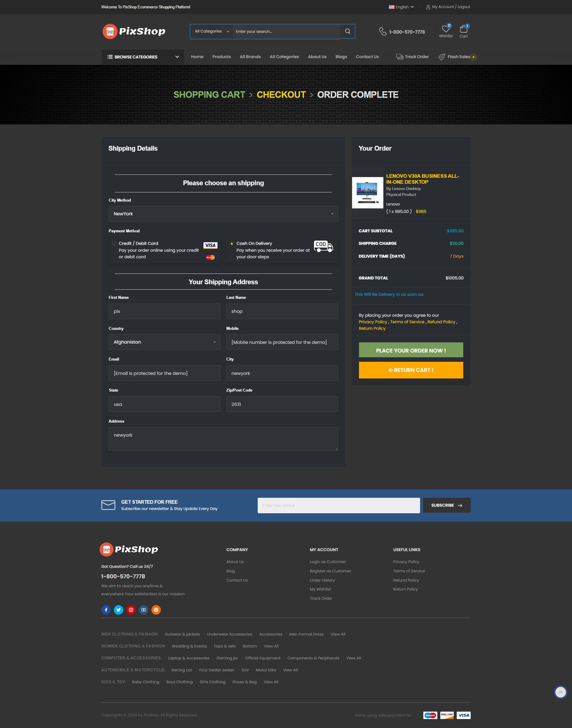Click the Return Cart button

[411, 370]
